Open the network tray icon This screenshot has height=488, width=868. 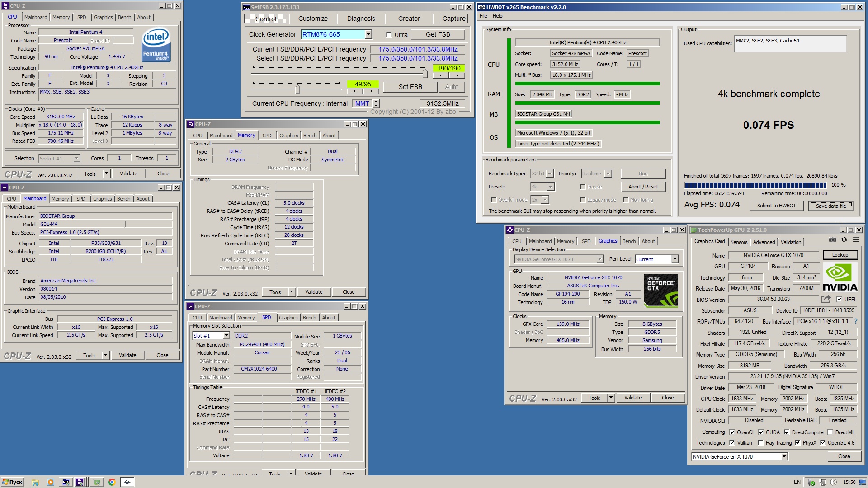(x=822, y=482)
